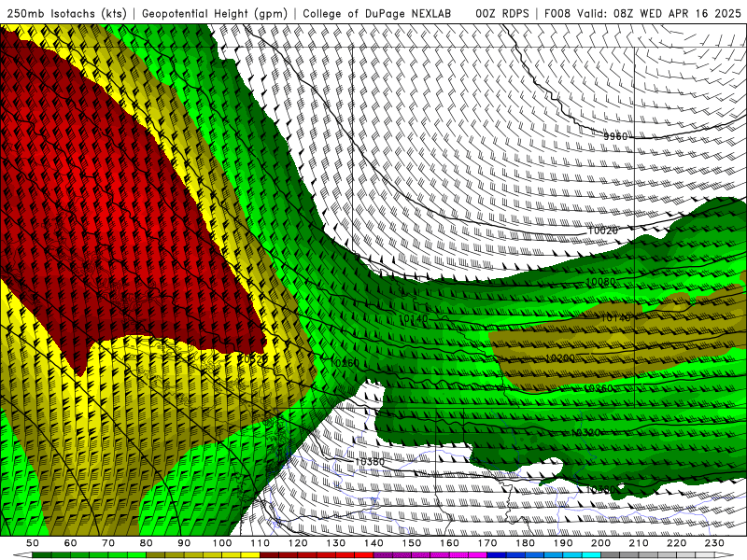Image resolution: width=747 pixels, height=560 pixels.
Task: Click the 50 value on the color scale
Action: click(x=33, y=543)
